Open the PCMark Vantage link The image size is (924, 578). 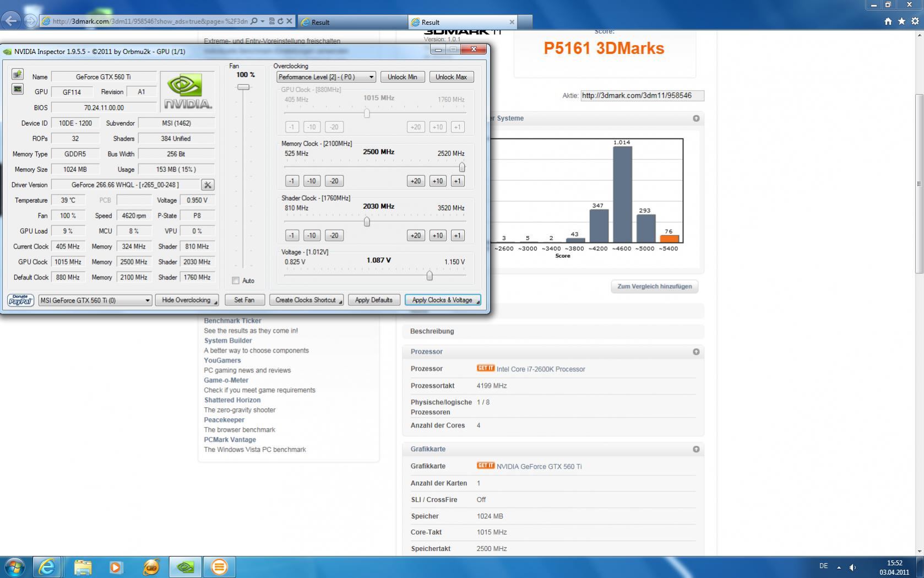coord(230,440)
